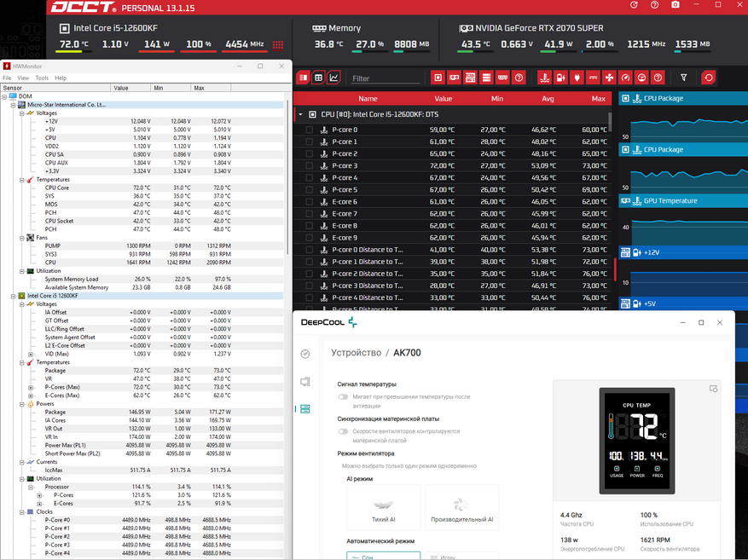Open DeepCool dashboard gauge sidebar icon
This screenshot has height=560, width=748.
pos(305,354)
